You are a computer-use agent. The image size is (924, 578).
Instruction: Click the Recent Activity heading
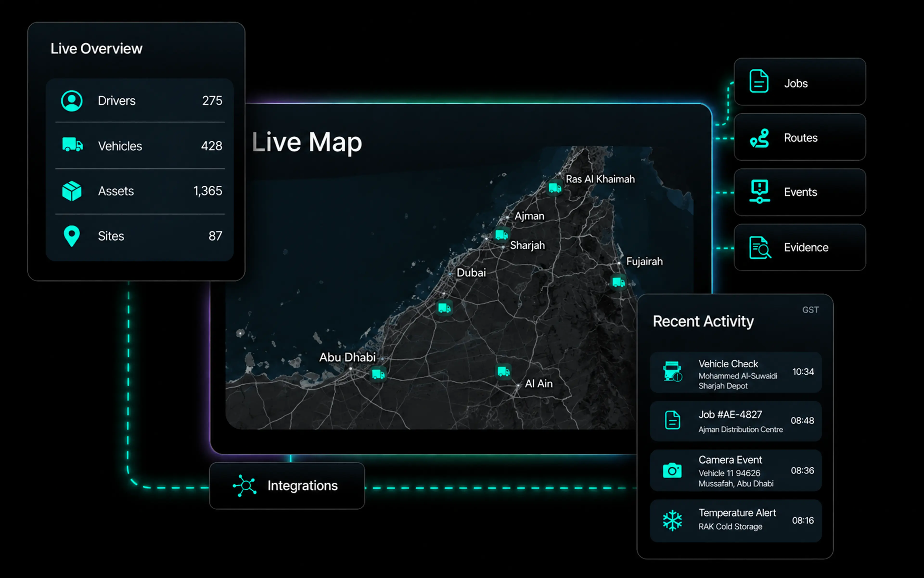pos(703,322)
